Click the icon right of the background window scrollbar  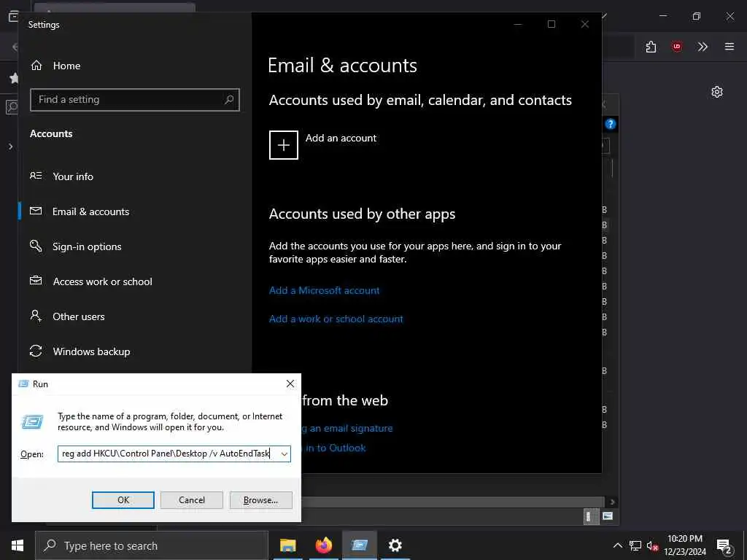(x=608, y=516)
